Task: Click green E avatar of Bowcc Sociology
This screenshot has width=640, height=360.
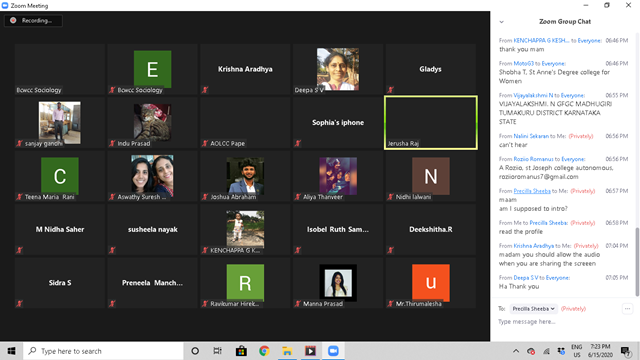Action: 153,69
